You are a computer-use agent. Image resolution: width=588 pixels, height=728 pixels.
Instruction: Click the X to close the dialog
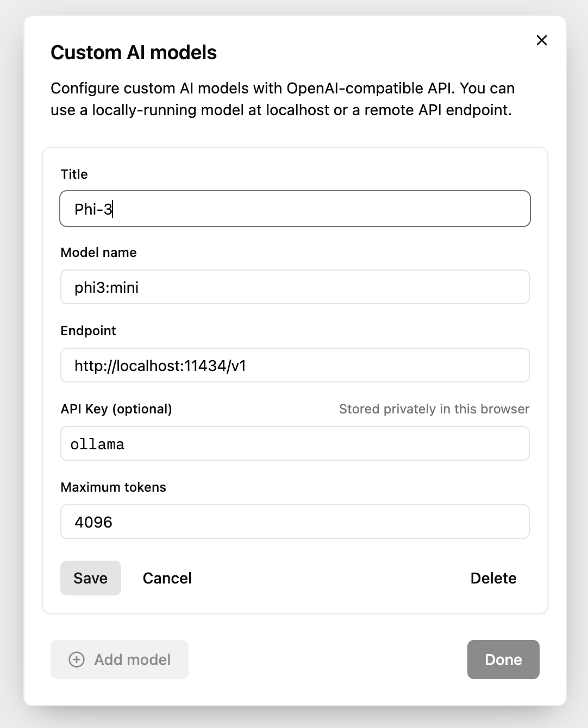tap(541, 40)
